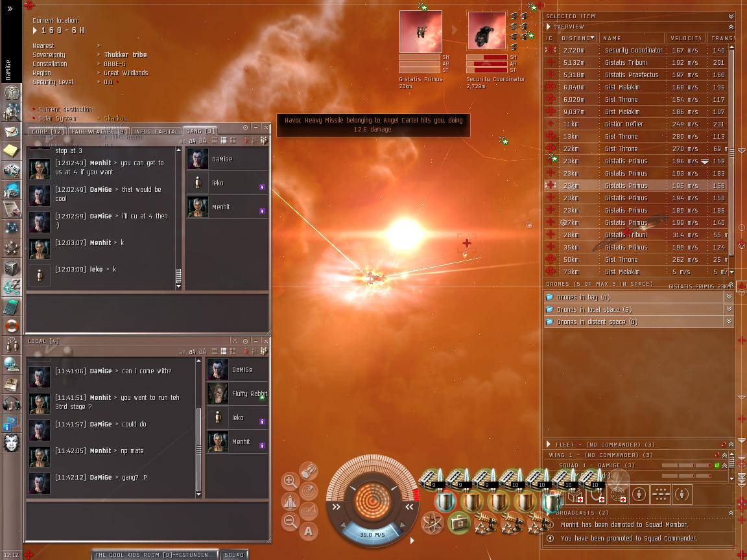Screen dimensions: 747x560
Task: Sort the overview by Distance column
Action: tap(577, 38)
